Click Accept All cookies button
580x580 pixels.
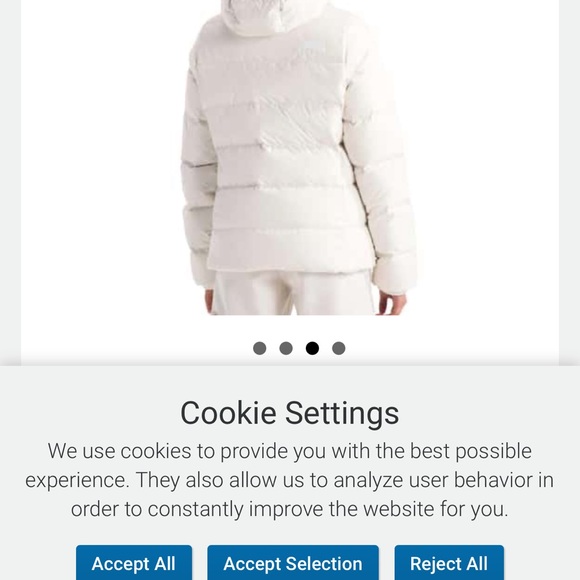click(x=134, y=563)
